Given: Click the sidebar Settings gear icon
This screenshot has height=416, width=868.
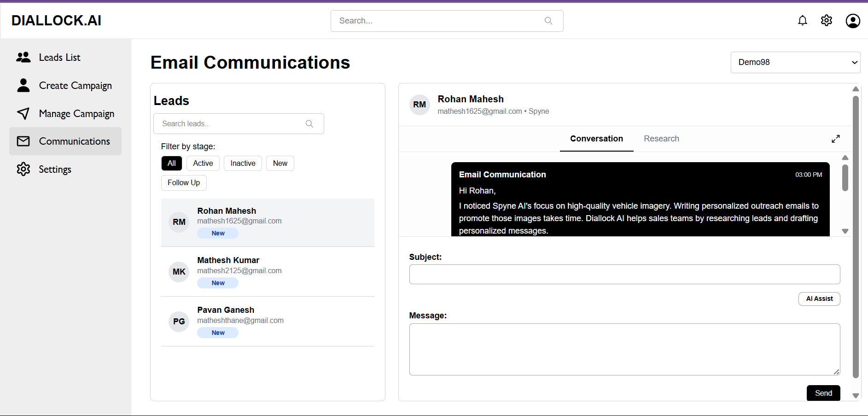Looking at the screenshot, I should pos(23,169).
